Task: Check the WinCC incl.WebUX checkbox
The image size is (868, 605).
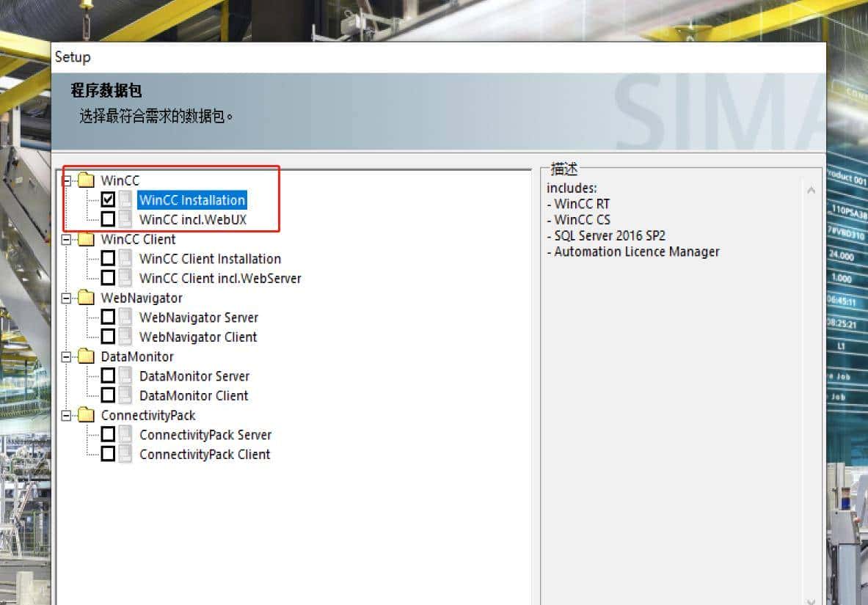Action: 109,219
